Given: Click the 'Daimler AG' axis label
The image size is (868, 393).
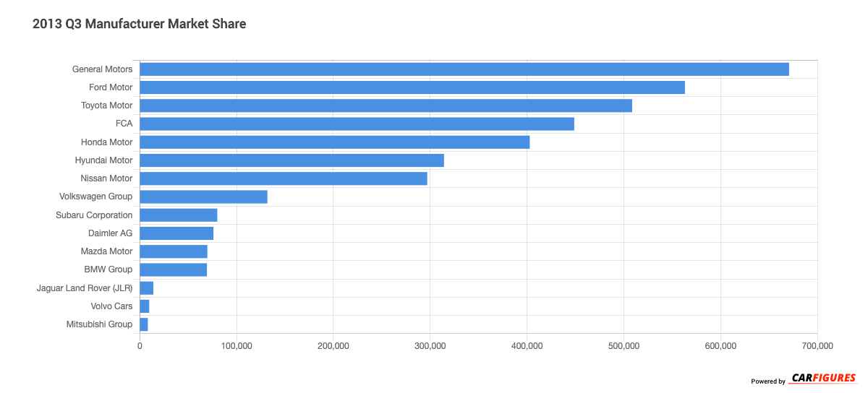Looking at the screenshot, I should [110, 233].
